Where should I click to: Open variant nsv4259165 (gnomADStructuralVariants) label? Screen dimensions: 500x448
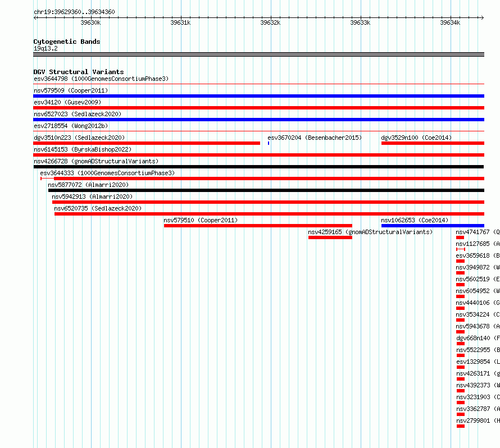pos(370,232)
